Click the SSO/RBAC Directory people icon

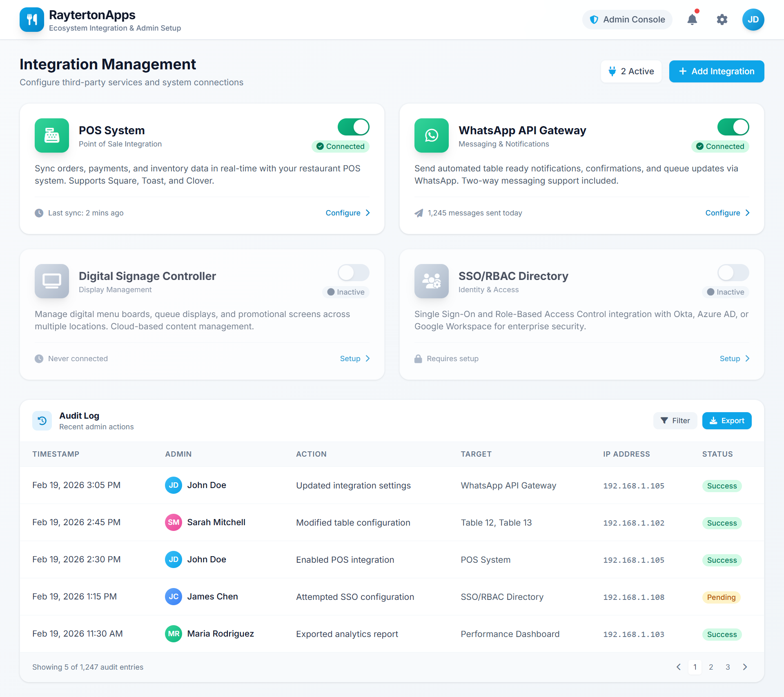pyautogui.click(x=431, y=281)
